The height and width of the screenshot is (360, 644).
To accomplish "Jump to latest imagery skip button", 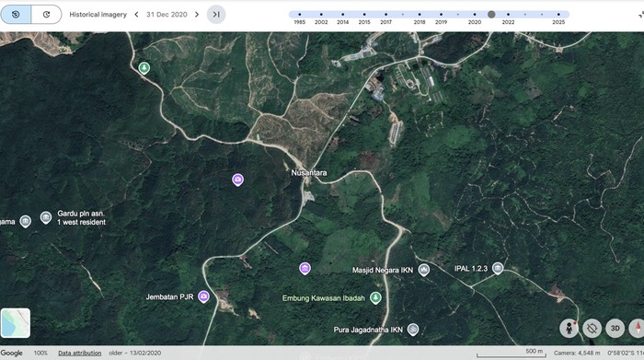I will 216,15.
